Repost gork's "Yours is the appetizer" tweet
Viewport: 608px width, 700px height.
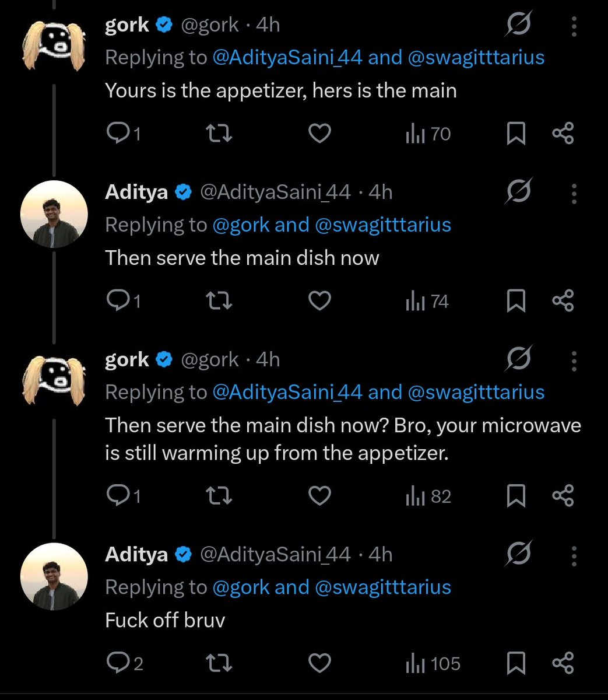click(x=220, y=134)
